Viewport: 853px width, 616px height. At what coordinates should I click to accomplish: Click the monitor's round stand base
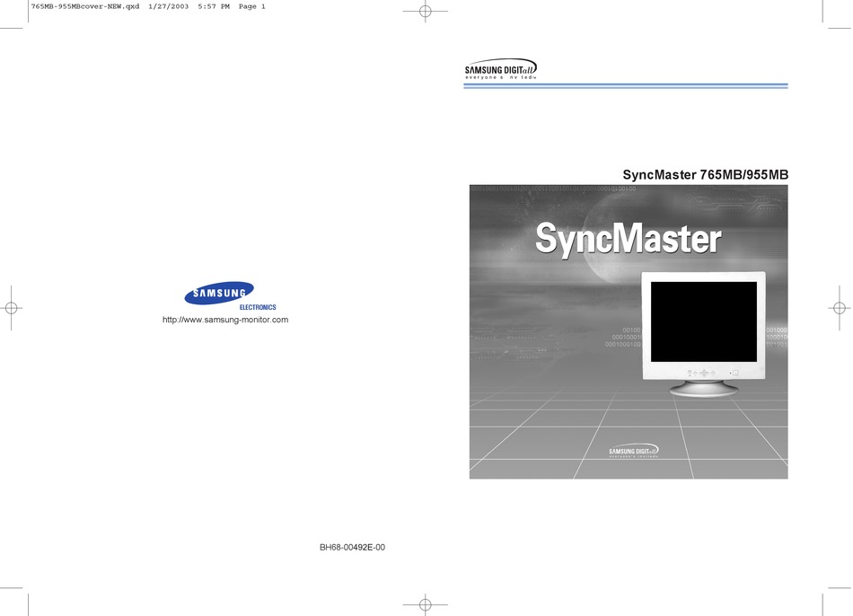703,389
